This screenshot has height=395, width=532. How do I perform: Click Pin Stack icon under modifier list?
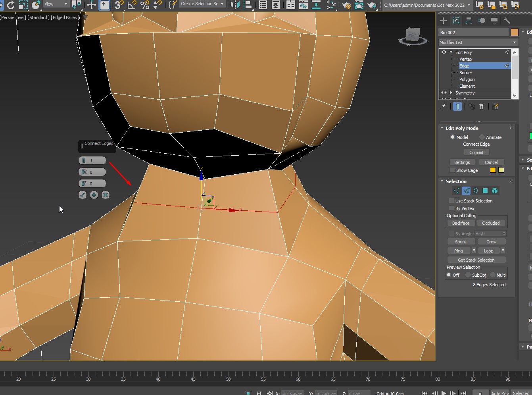pos(443,106)
